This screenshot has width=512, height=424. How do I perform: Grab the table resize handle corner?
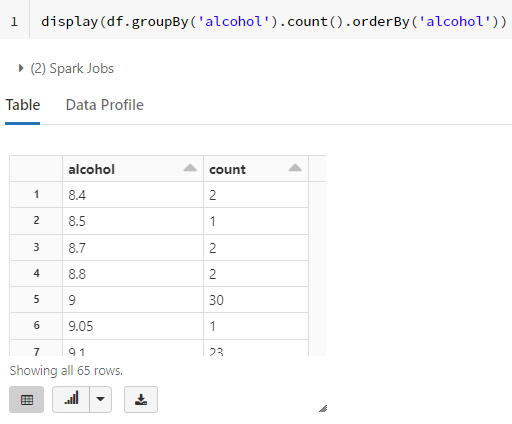pyautogui.click(x=323, y=408)
